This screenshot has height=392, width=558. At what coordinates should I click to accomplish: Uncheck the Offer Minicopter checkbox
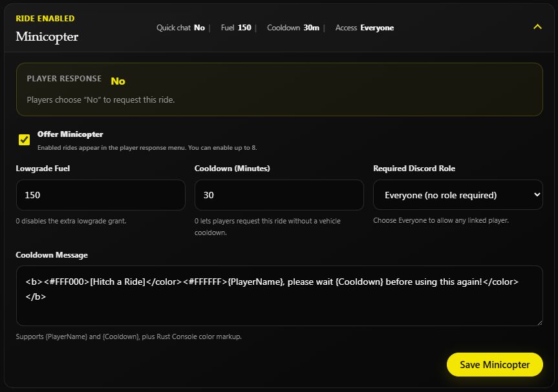tap(24, 139)
